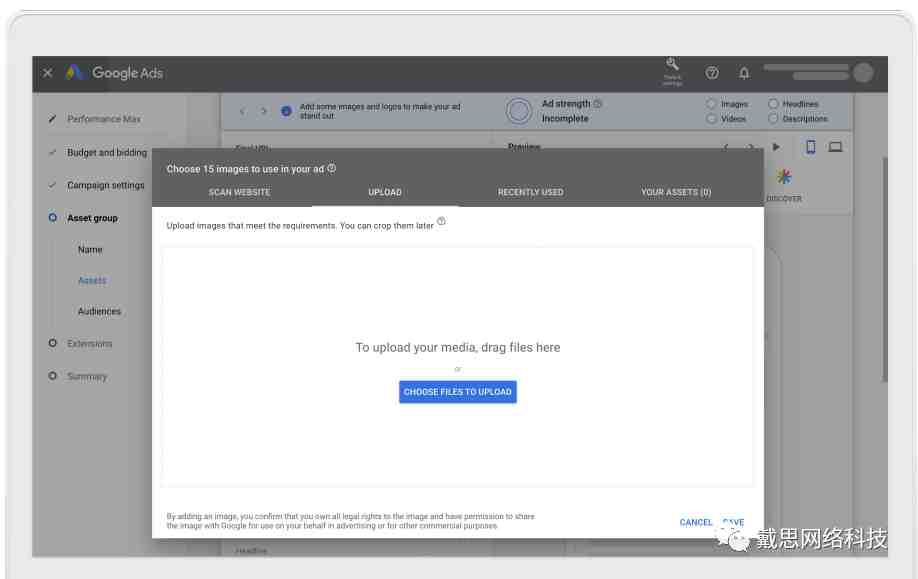Go to next tip arrow
The width and height of the screenshot is (918, 579).
pyautogui.click(x=263, y=111)
